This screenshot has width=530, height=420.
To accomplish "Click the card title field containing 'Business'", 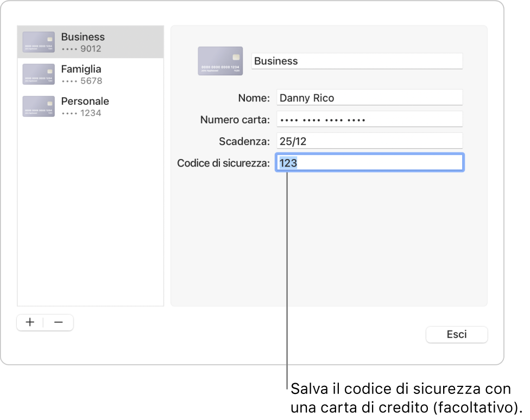I will [x=357, y=61].
